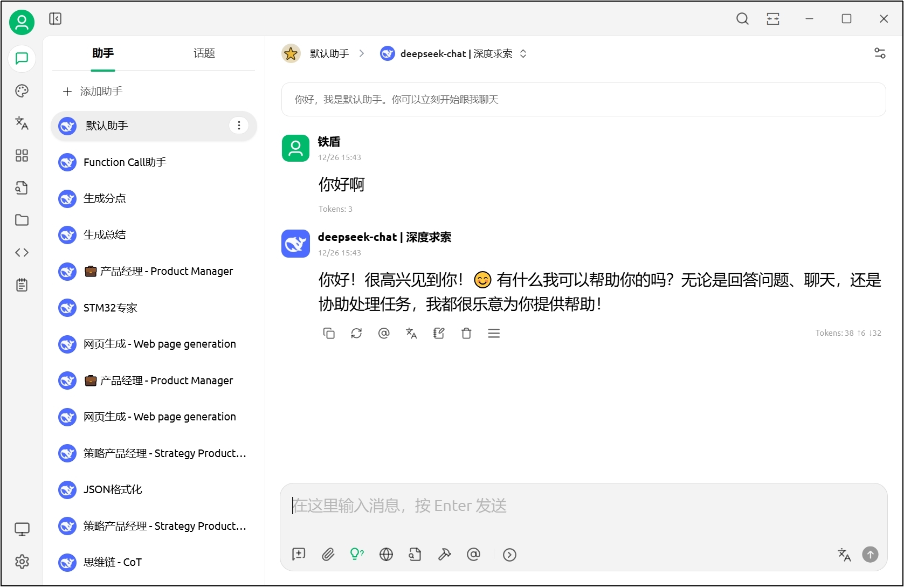Click the 铁盾 user avatar in chat
This screenshot has width=904, height=588.
(x=295, y=148)
